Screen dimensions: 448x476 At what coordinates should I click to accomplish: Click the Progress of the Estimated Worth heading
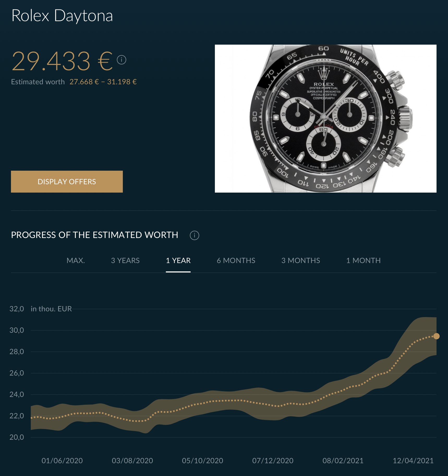point(94,235)
